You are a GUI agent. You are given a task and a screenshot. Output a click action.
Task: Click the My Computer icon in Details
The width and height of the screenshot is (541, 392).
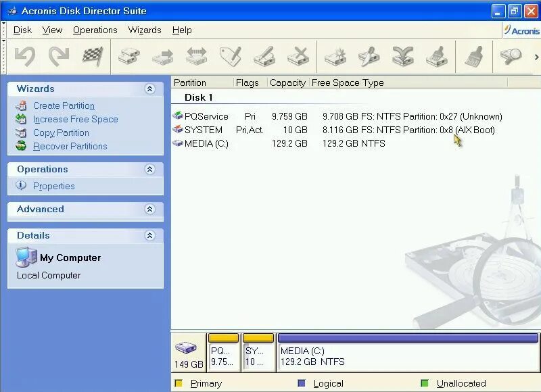tap(26, 258)
